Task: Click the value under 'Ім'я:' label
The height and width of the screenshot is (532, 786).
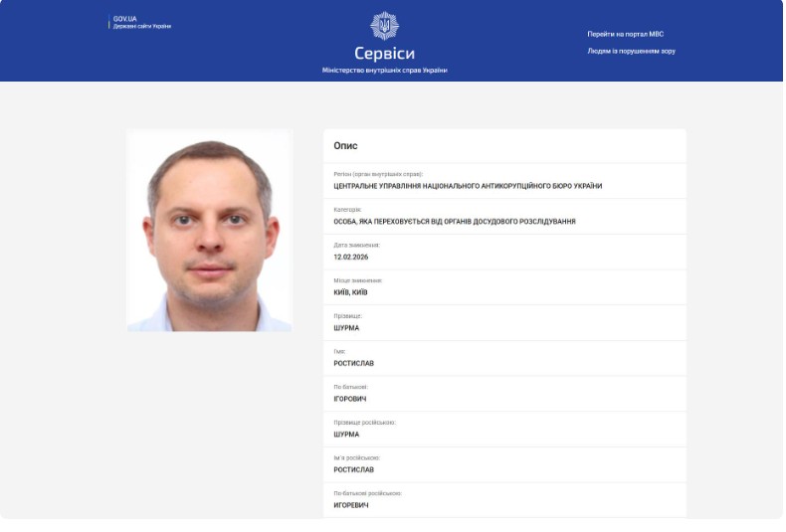Action: coord(353,364)
